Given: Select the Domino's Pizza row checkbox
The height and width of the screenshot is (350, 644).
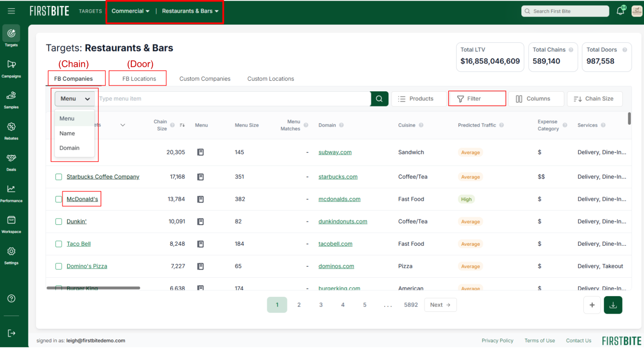Looking at the screenshot, I should coord(59,266).
